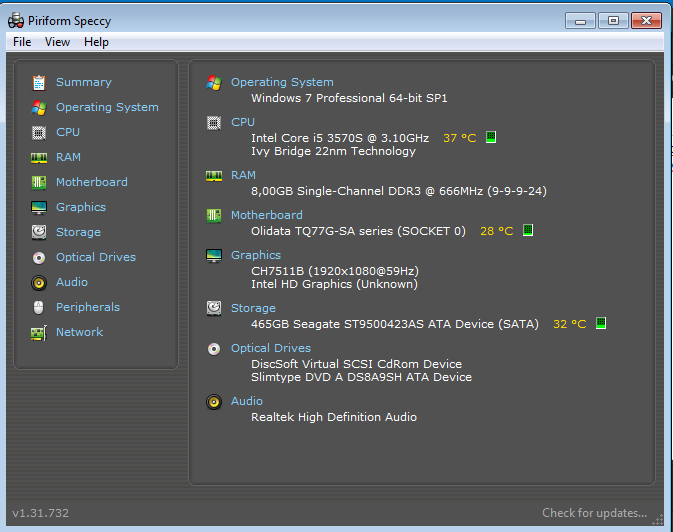Viewport: 673px width, 532px height.
Task: Click the RAM icon in summary pane
Action: pyautogui.click(x=214, y=176)
